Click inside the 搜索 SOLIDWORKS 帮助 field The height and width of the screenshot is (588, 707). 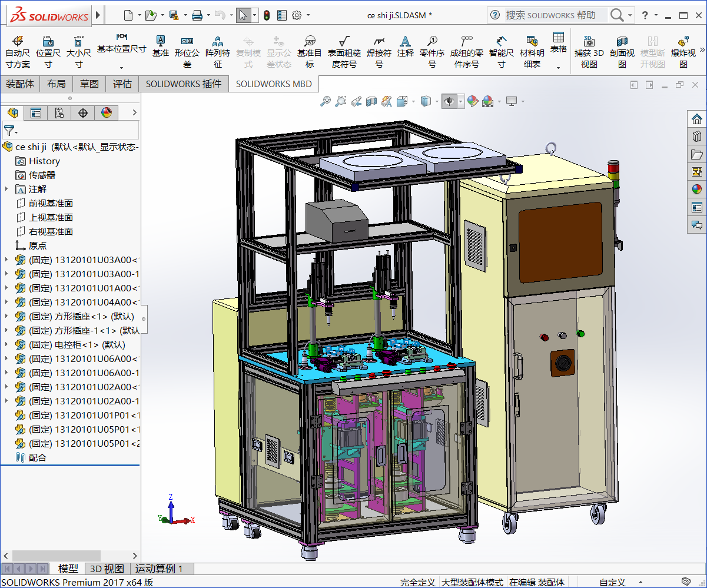pyautogui.click(x=565, y=14)
